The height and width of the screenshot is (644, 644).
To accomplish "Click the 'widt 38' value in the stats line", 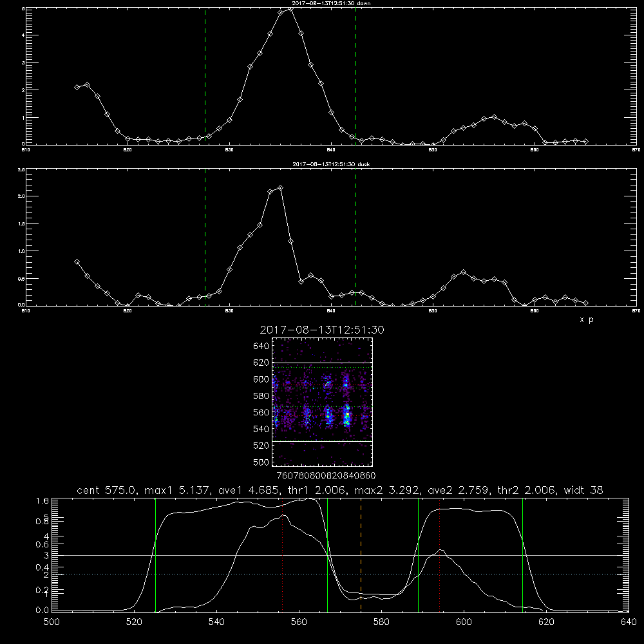I will [x=583, y=490].
